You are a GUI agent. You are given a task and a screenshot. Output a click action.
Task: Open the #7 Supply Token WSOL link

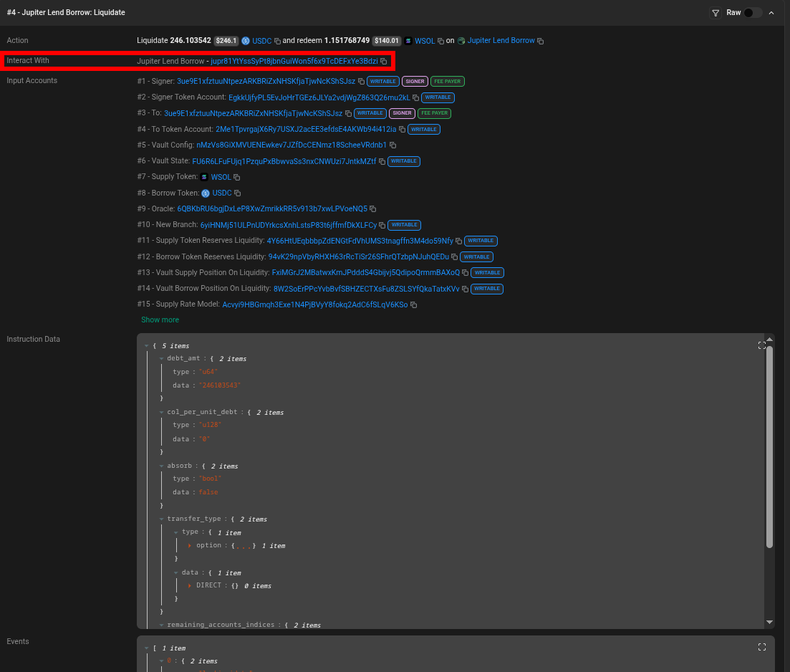(221, 178)
